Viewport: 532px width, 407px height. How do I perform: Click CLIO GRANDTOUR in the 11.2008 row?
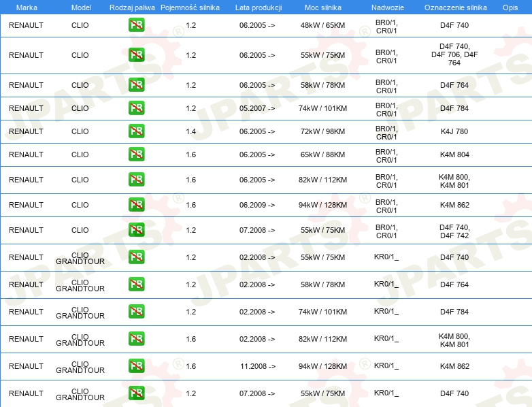(x=80, y=367)
